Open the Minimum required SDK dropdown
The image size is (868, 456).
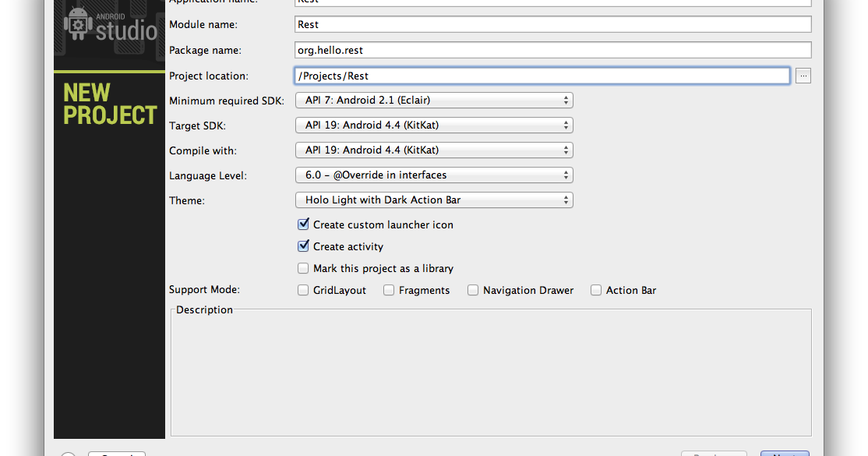click(x=433, y=100)
